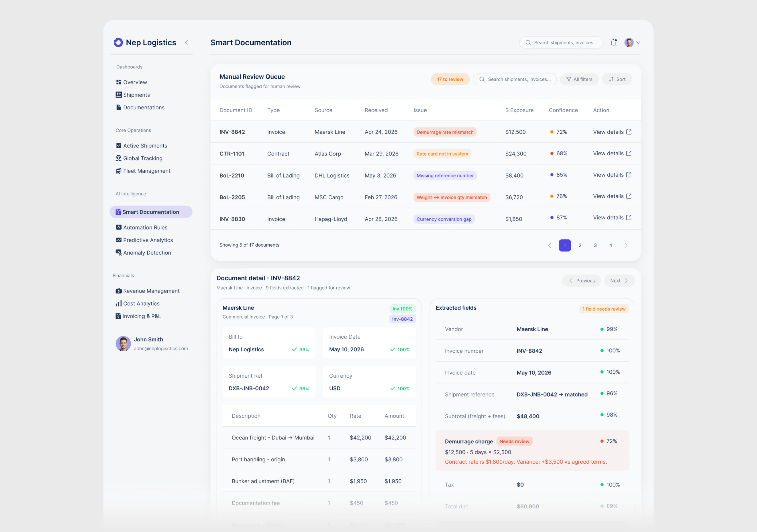Select the Fleet Management bus icon
Viewport: 757px width, 532px height.
tap(118, 171)
